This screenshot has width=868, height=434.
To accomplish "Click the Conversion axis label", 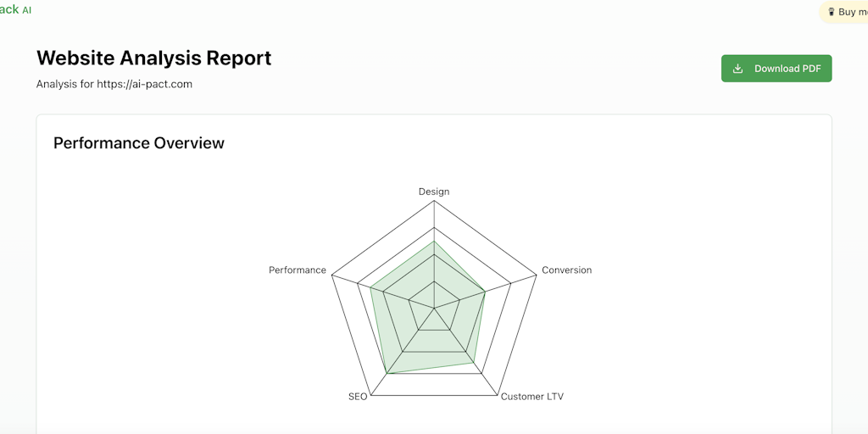I will (566, 270).
